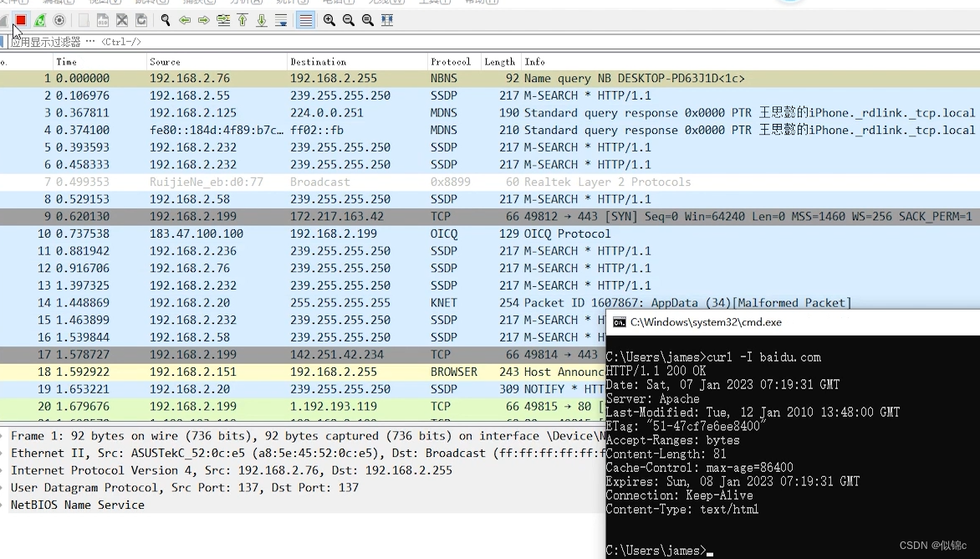The image size is (980, 559).
Task: Jump to the last packet
Action: 262,21
